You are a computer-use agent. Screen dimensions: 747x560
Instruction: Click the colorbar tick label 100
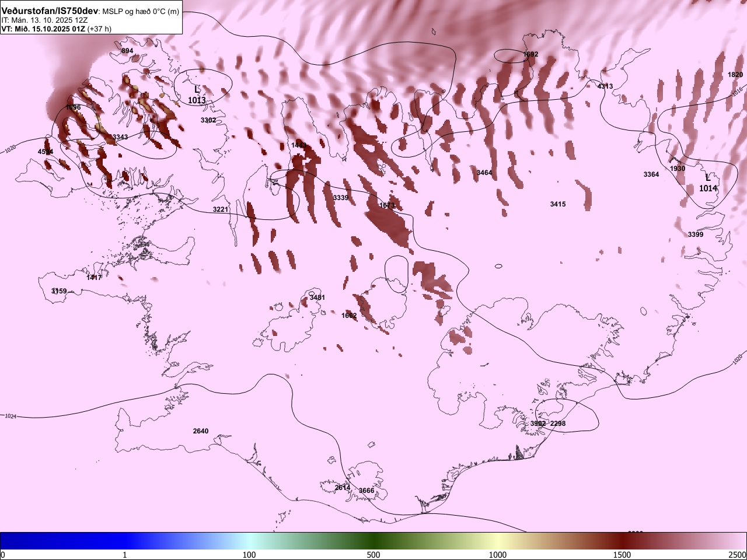pos(249,555)
